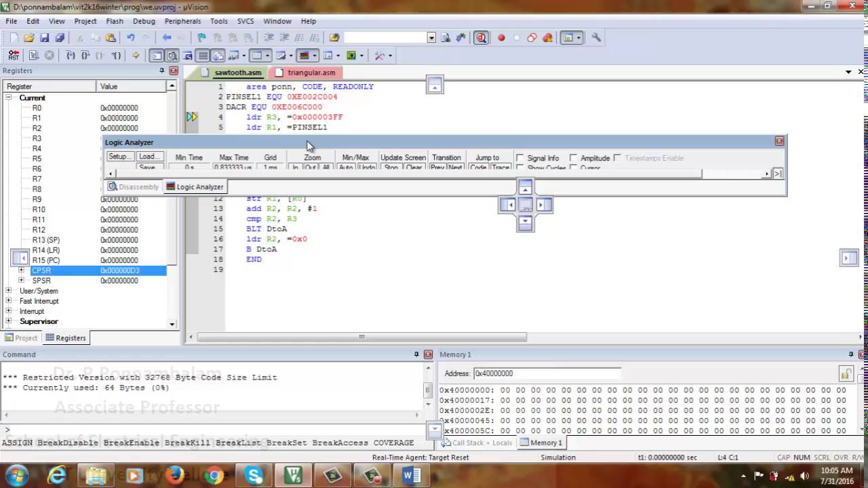The image size is (868, 488).
Task: Save the current file
Action: 45,38
